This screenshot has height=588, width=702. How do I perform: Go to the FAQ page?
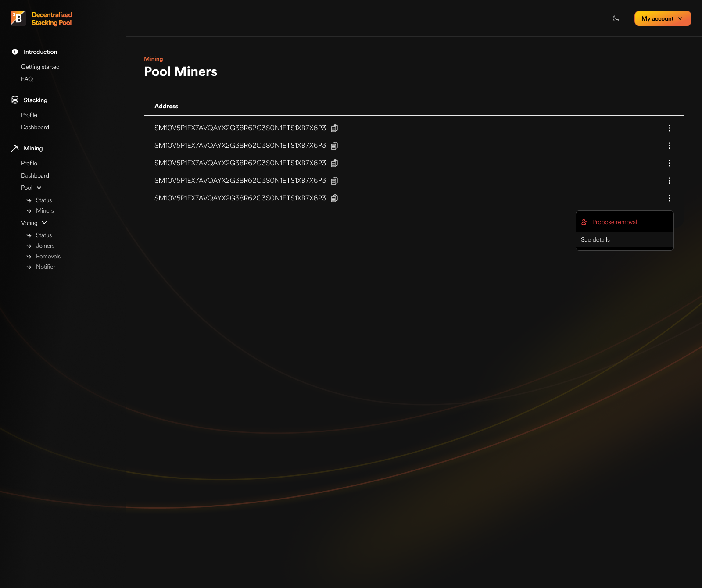(x=27, y=79)
